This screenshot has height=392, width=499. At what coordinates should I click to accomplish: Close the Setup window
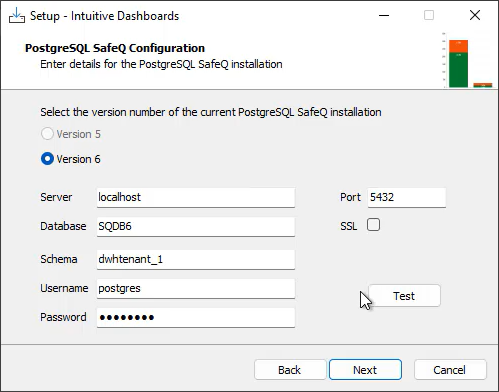[475, 15]
